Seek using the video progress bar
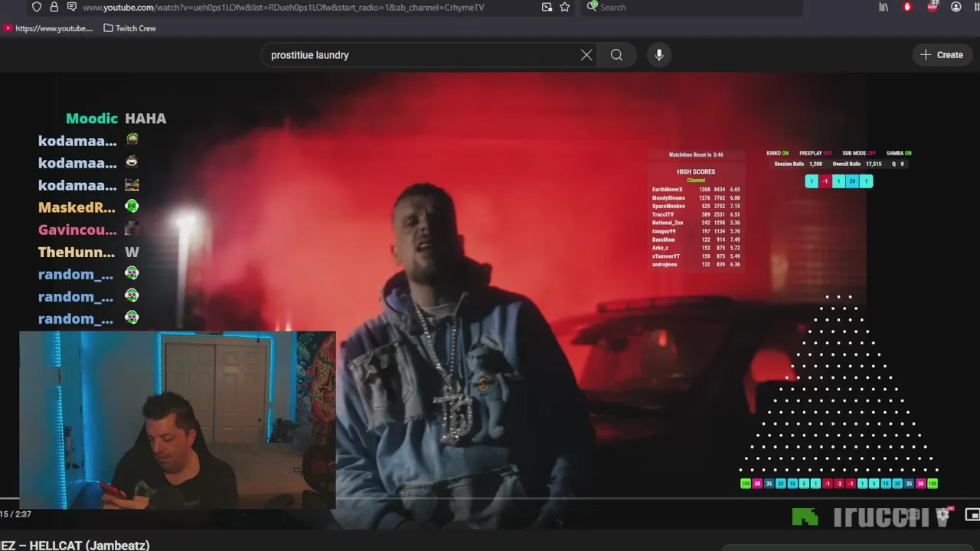980x551 pixels. (490, 499)
